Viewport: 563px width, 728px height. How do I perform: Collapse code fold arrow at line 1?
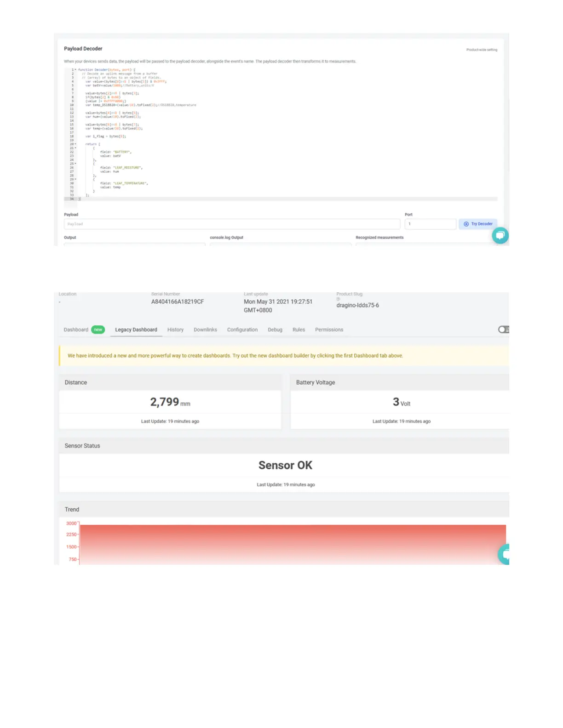75,70
